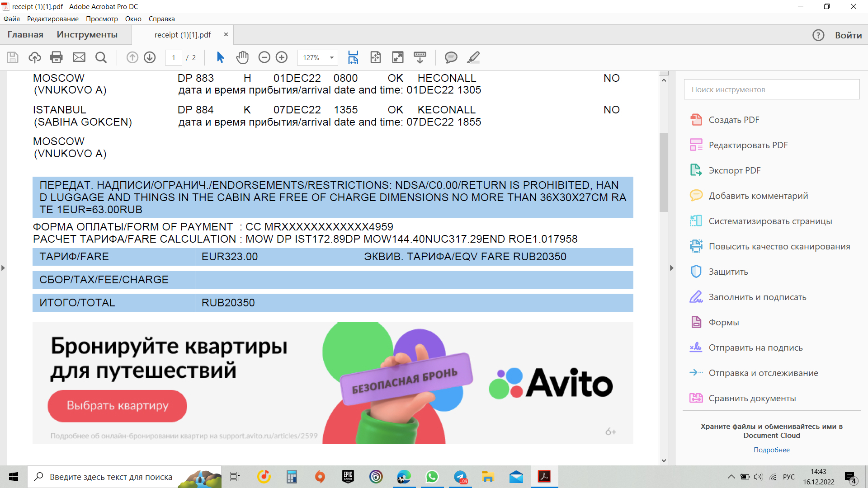Click the Войти sign-in button
The width and height of the screenshot is (868, 488).
click(x=848, y=35)
